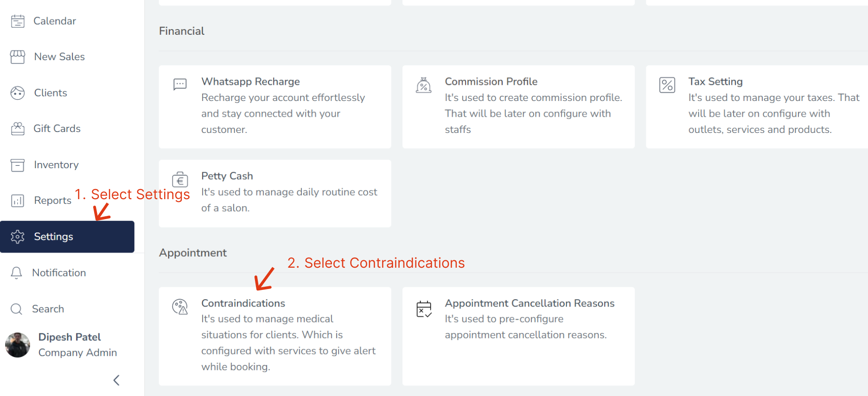
Task: Click the Tax Setting percent icon
Action: point(667,85)
